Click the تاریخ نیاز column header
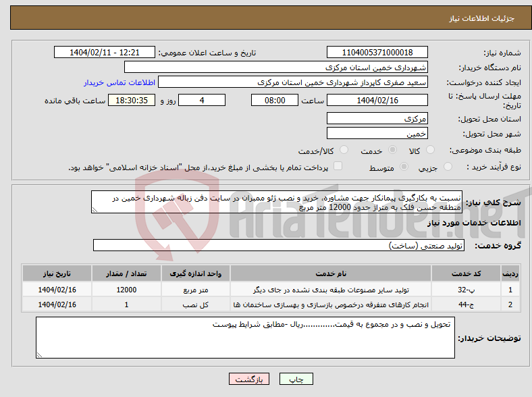This screenshot has width=532, height=397. pyautogui.click(x=57, y=273)
